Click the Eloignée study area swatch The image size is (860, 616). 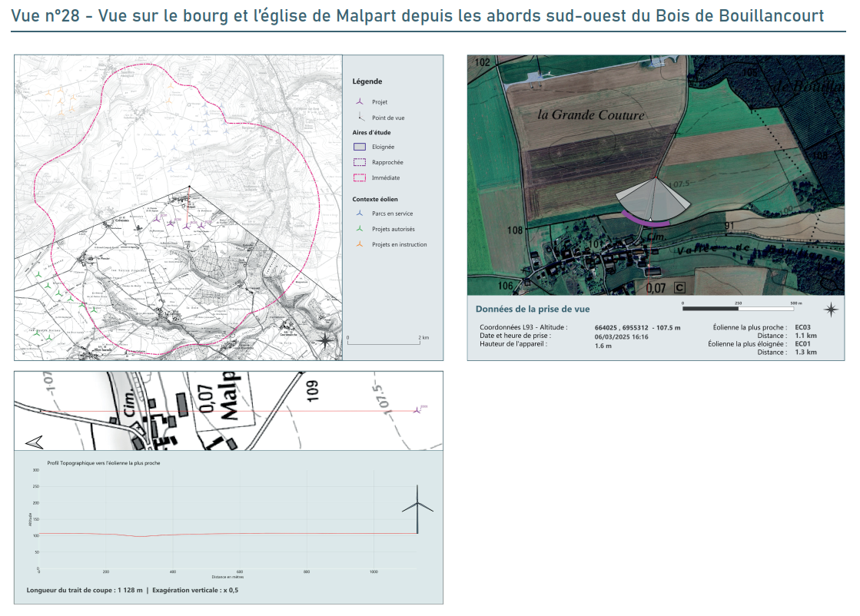359,146
